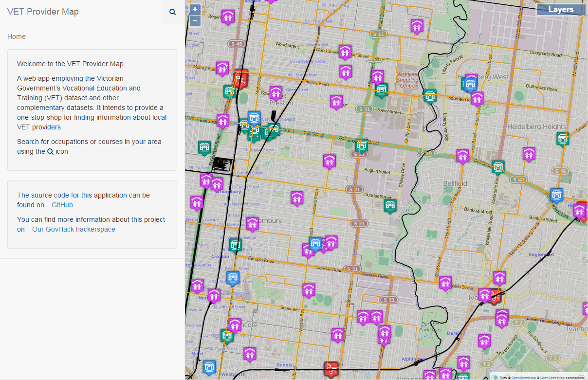Image resolution: width=588 pixels, height=380 pixels.
Task: Zoom out the map with the minus button
Action: point(195,20)
